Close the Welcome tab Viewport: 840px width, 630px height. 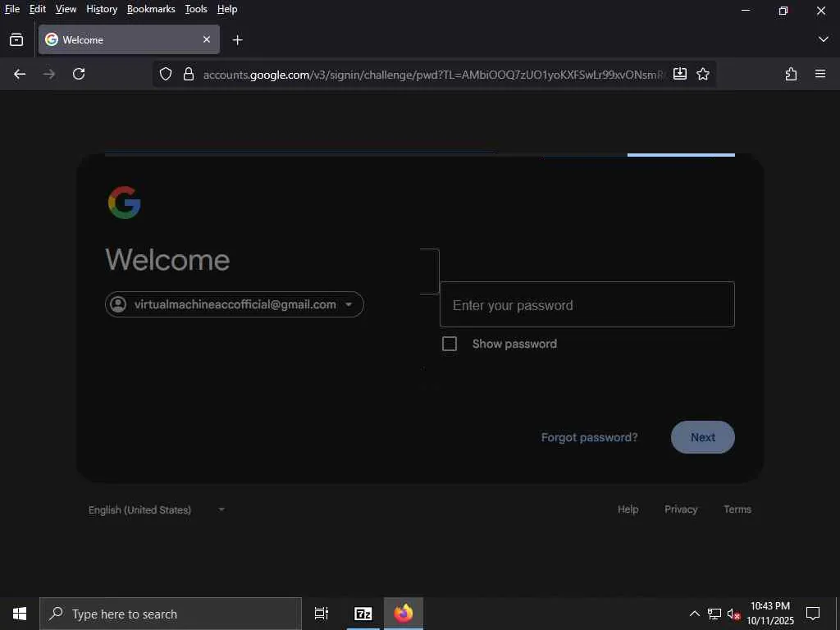pos(207,39)
